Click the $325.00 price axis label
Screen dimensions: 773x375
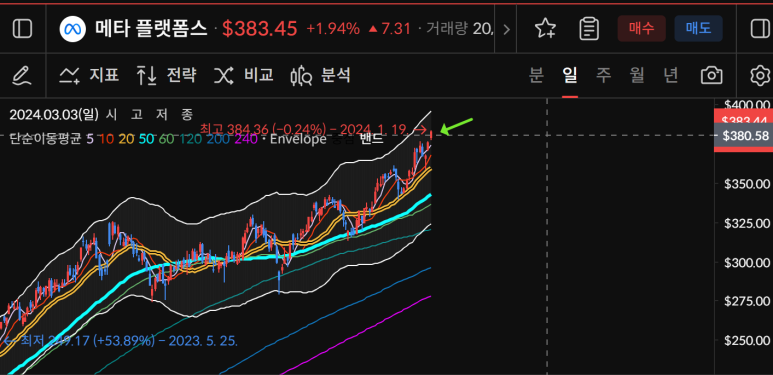pyautogui.click(x=747, y=223)
